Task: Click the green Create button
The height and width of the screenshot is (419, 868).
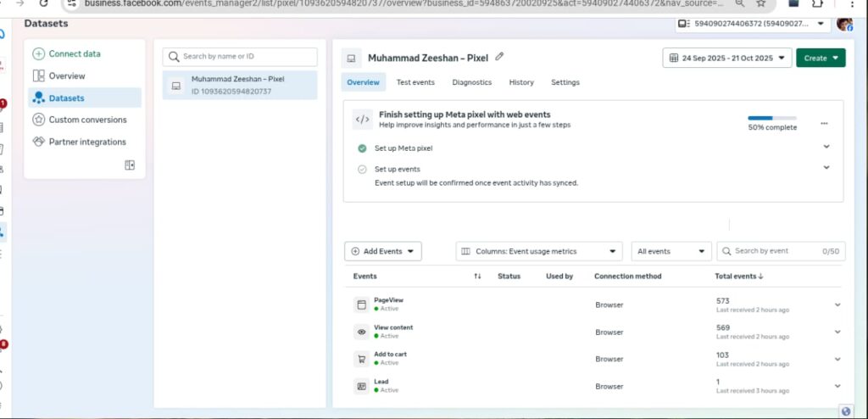Action: tap(821, 59)
